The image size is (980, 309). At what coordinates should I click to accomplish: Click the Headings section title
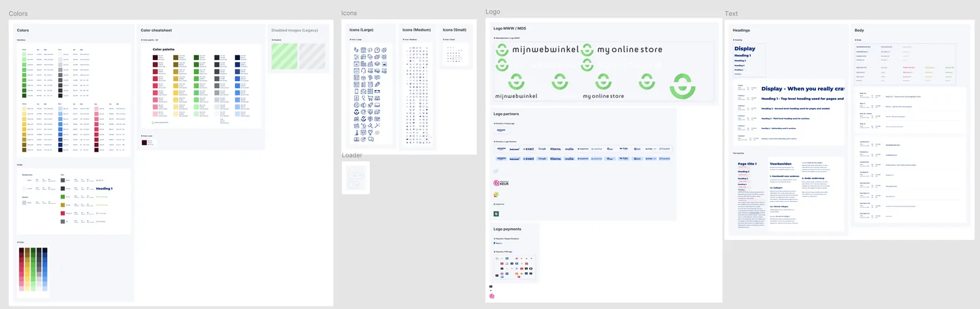(x=741, y=30)
